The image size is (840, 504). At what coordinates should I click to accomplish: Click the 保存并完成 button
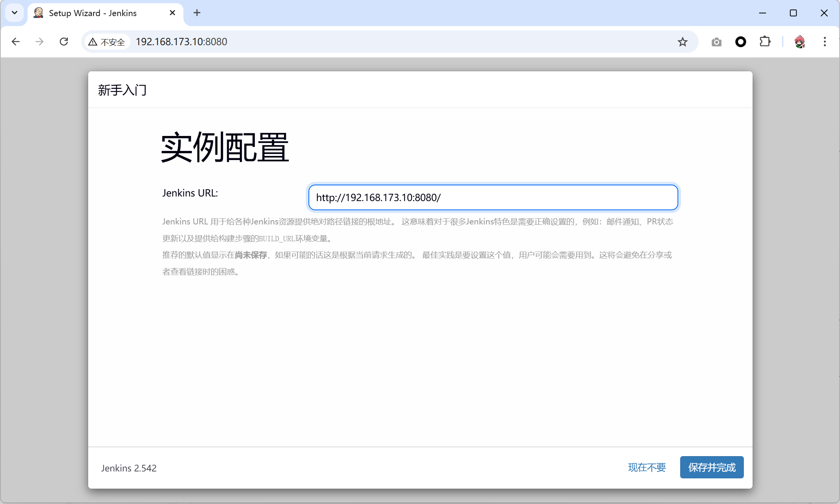[x=712, y=467]
